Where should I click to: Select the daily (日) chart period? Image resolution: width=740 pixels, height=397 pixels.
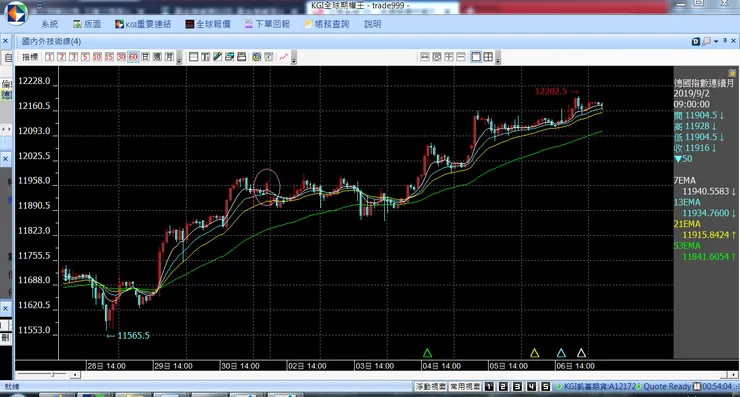145,57
